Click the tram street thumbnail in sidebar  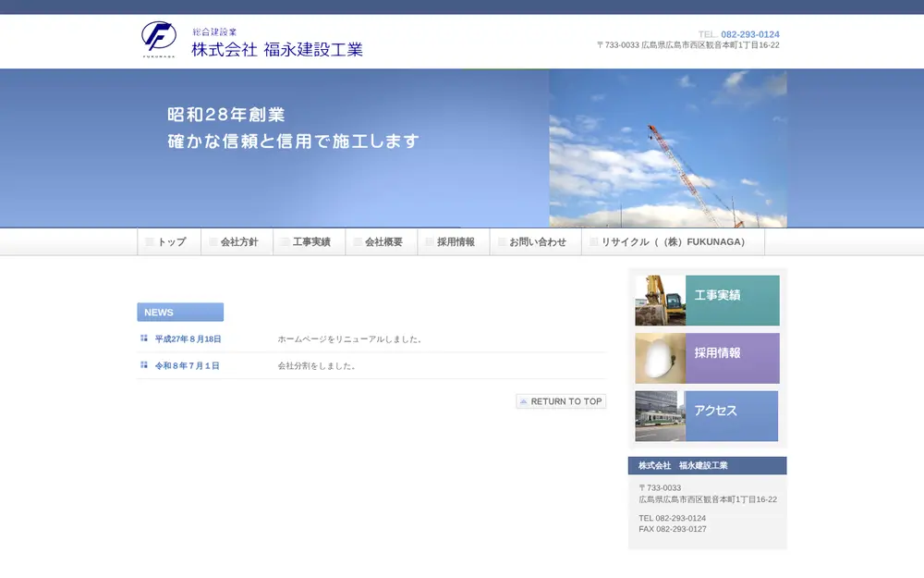660,416
